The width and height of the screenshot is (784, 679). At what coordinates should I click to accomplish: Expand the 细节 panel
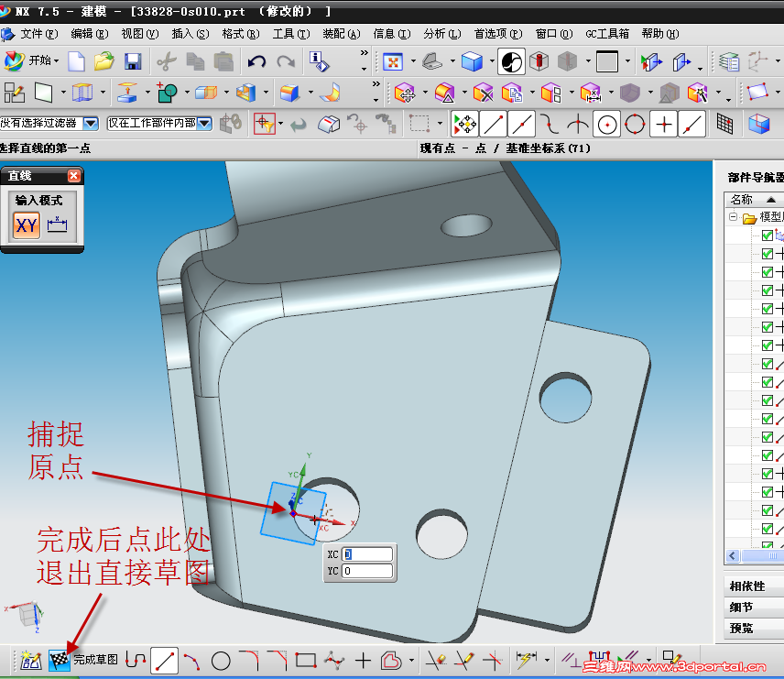coord(754,607)
